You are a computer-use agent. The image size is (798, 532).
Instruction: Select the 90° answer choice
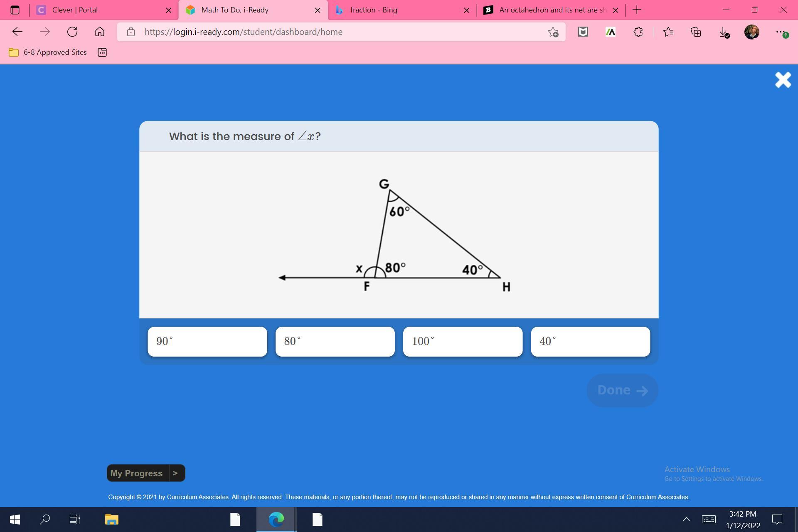tap(207, 342)
